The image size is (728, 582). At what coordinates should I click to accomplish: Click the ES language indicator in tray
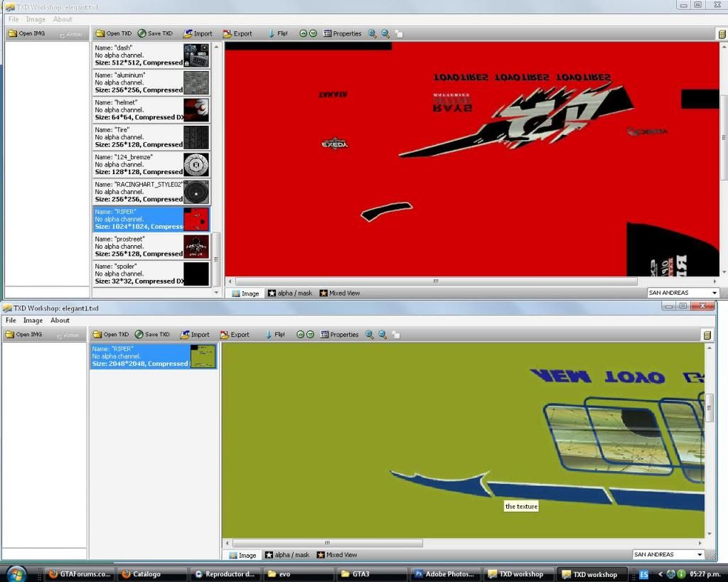tap(644, 575)
